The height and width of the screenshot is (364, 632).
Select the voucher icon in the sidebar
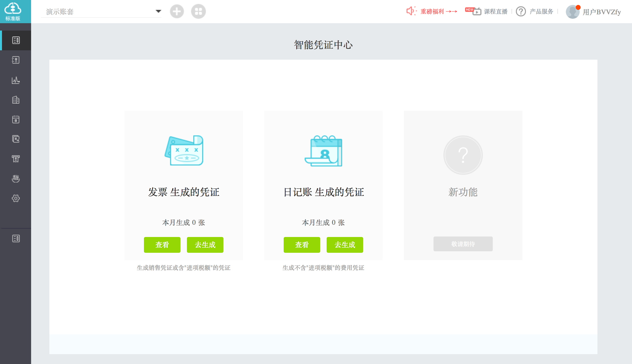(16, 40)
